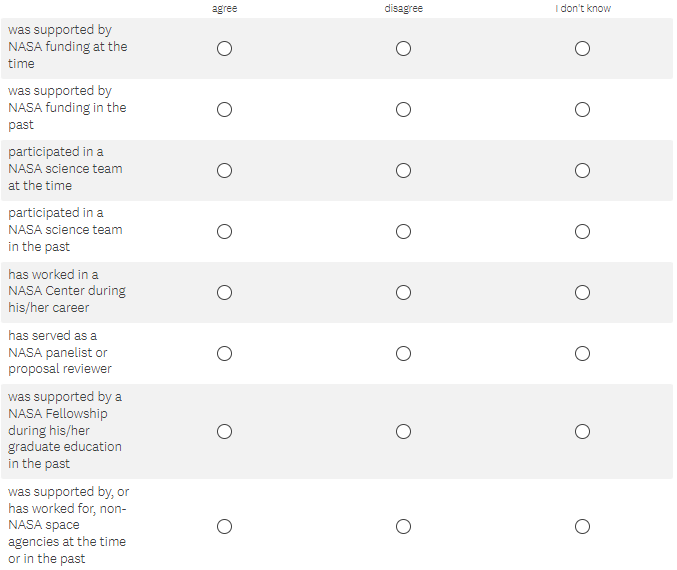Pick disagree for NASA funding in the past
The image size is (677, 570).
[403, 109]
